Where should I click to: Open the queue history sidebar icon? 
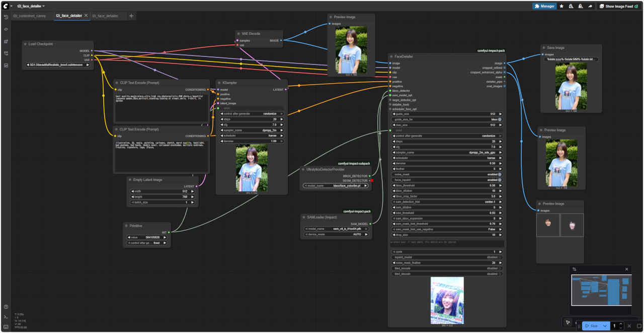pos(6,17)
